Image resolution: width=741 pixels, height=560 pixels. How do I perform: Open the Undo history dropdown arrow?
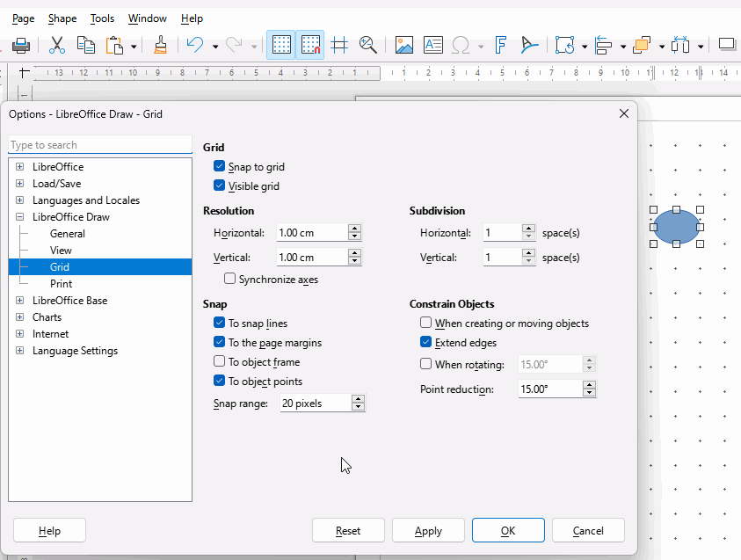click(x=215, y=47)
